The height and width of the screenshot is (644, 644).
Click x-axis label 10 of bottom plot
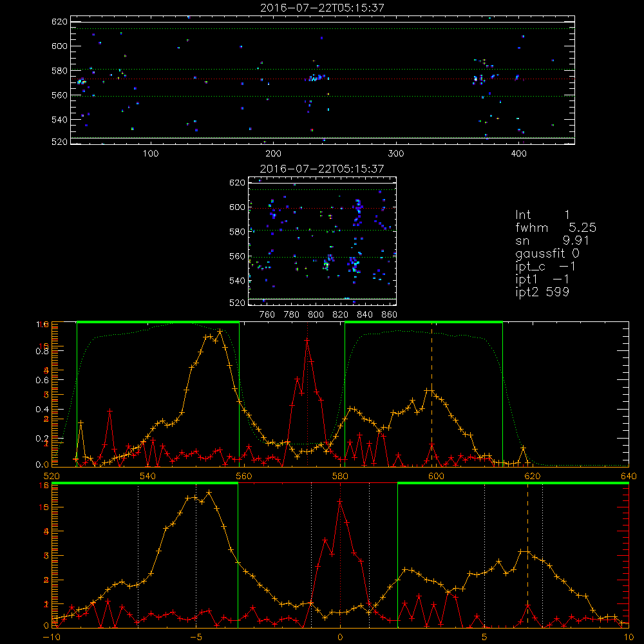point(629,638)
